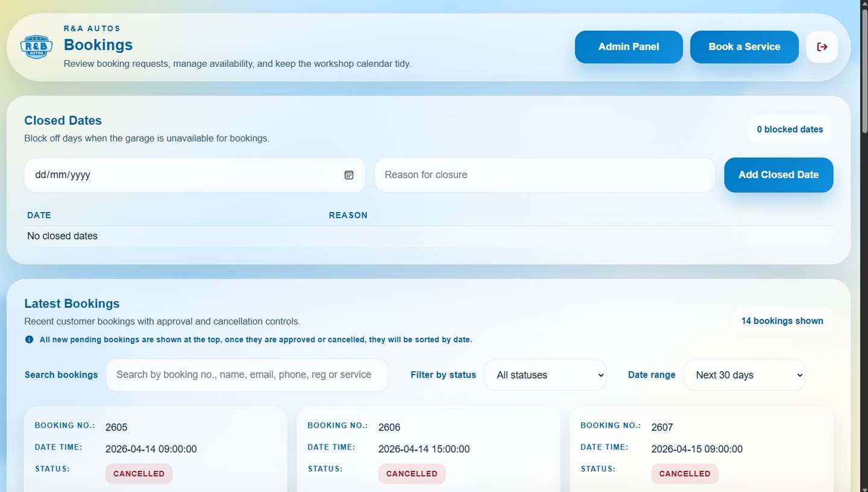
Task: Click Book a Service button
Action: [744, 47]
